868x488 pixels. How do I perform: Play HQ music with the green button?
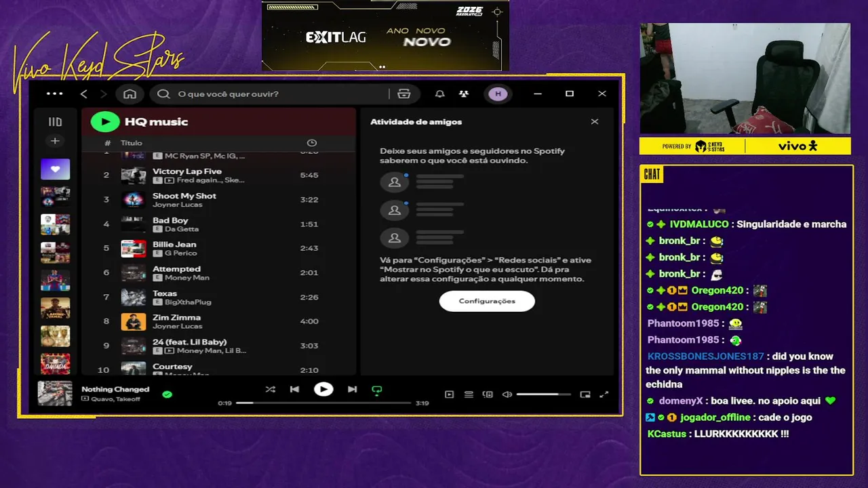pos(105,121)
